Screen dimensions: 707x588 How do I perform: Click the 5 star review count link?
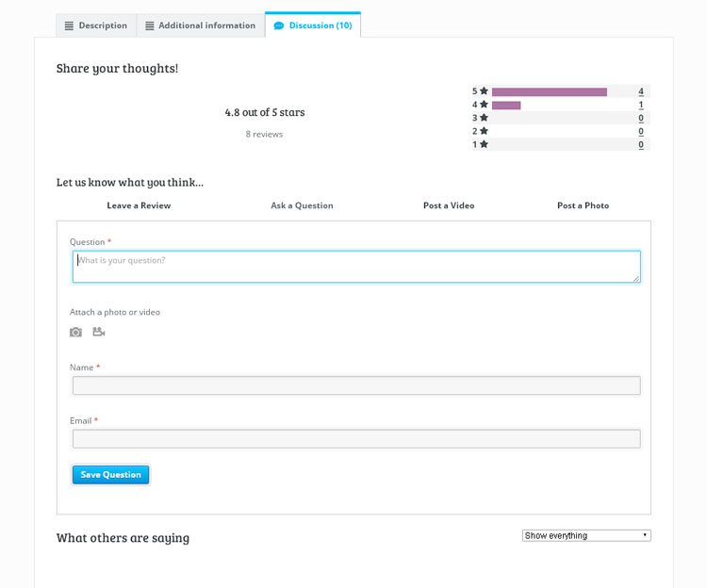(x=641, y=91)
